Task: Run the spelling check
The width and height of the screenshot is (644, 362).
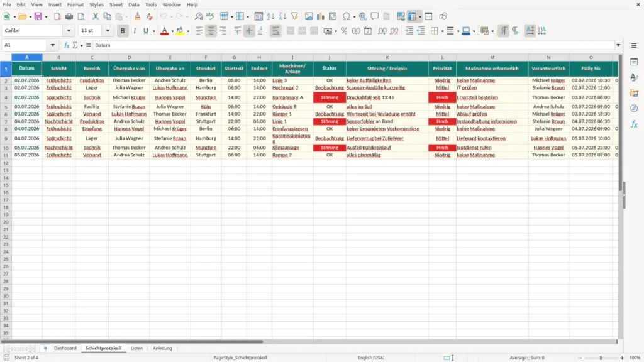Action: (210, 16)
